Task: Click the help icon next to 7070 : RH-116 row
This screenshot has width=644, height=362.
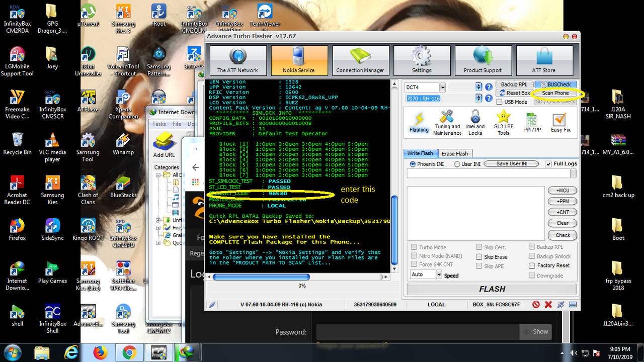Action: 488,98
